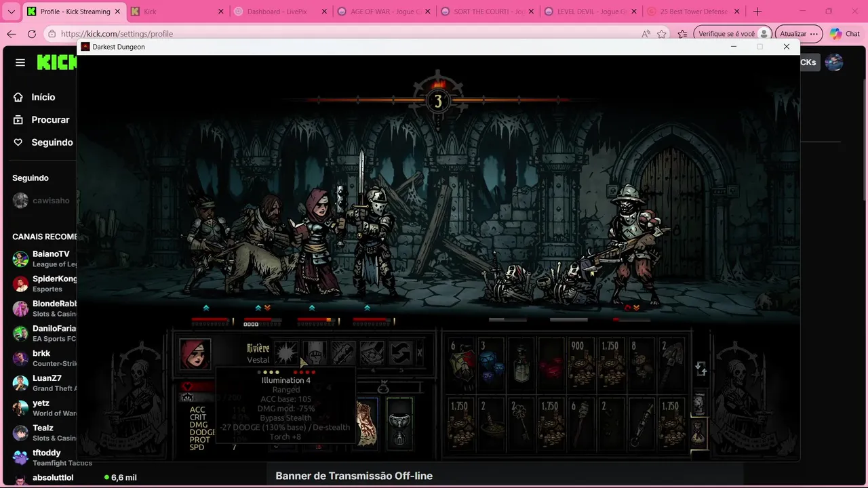The width and height of the screenshot is (868, 488).
Task: Click Rivière's hero portrait
Action: [195, 354]
